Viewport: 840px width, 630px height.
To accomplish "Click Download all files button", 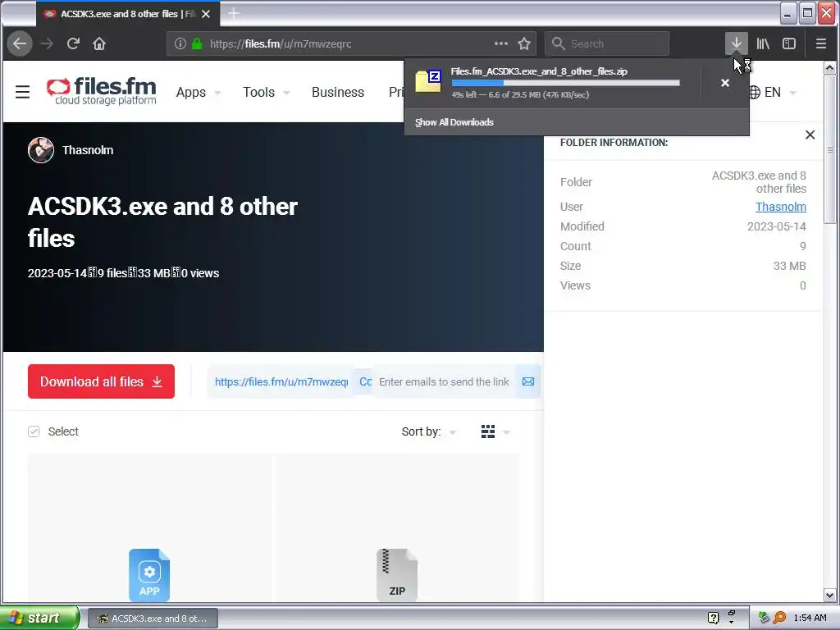I will click(101, 381).
